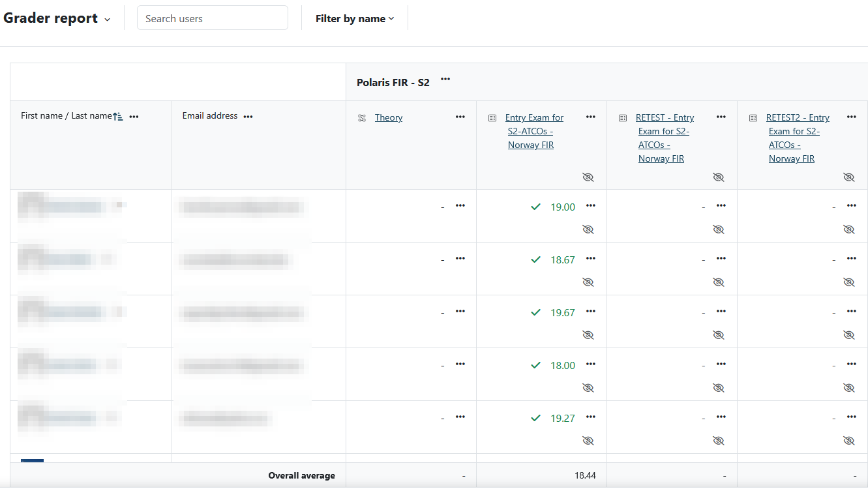
Task: Click into the Search users field
Action: [213, 18]
